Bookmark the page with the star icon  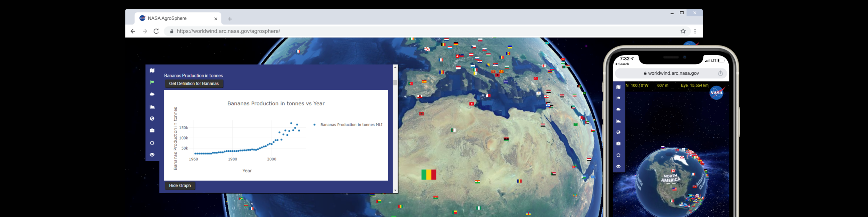(x=683, y=31)
